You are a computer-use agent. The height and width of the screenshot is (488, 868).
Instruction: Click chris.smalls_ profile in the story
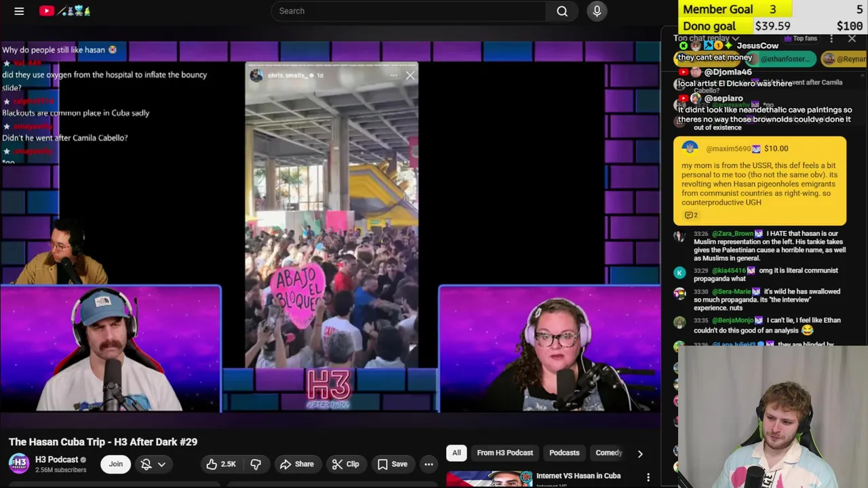[x=286, y=75]
